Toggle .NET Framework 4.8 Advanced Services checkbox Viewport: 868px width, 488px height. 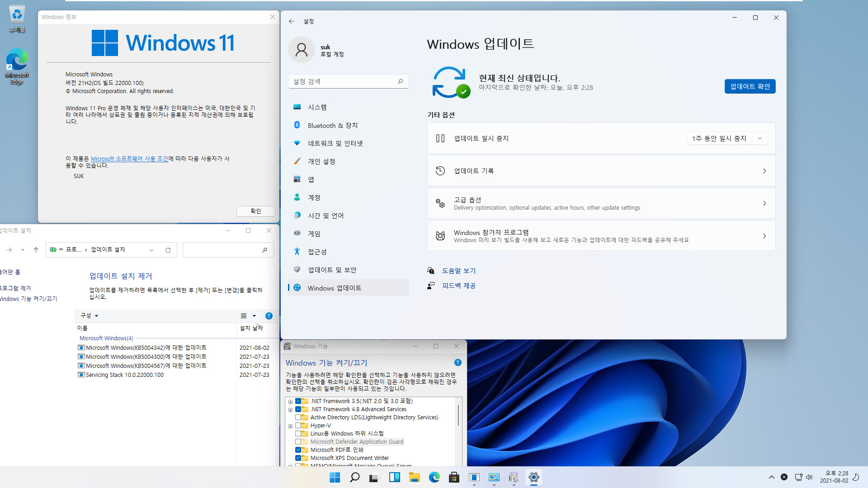(298, 409)
